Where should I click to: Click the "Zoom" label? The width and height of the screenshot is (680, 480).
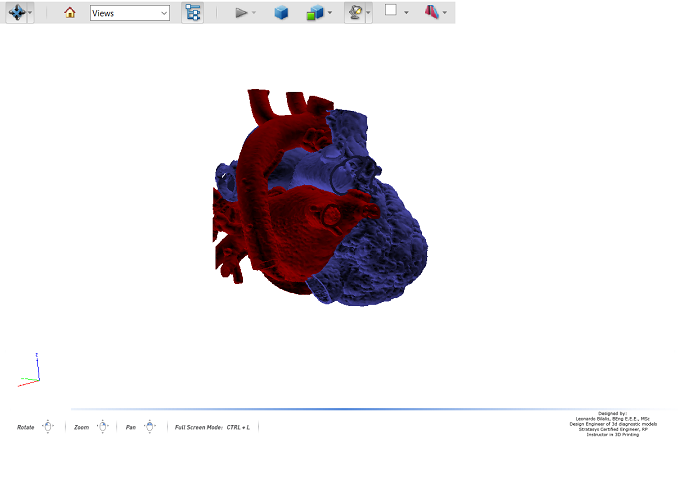point(82,428)
